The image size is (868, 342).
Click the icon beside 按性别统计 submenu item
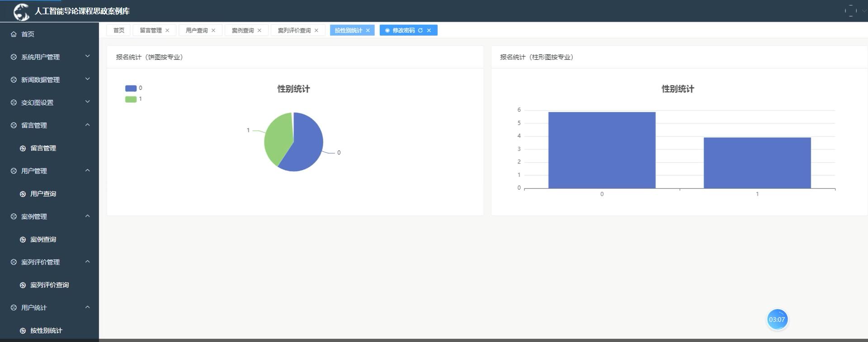tap(23, 331)
